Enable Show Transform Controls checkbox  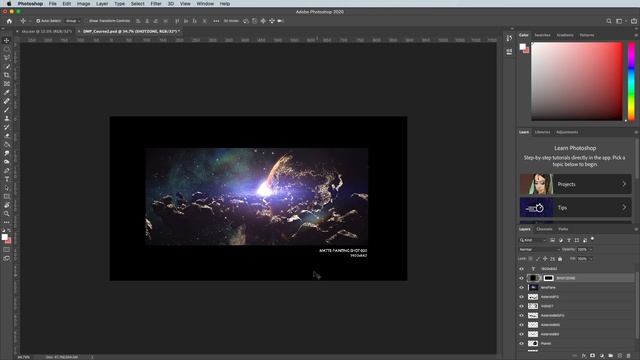coord(87,21)
